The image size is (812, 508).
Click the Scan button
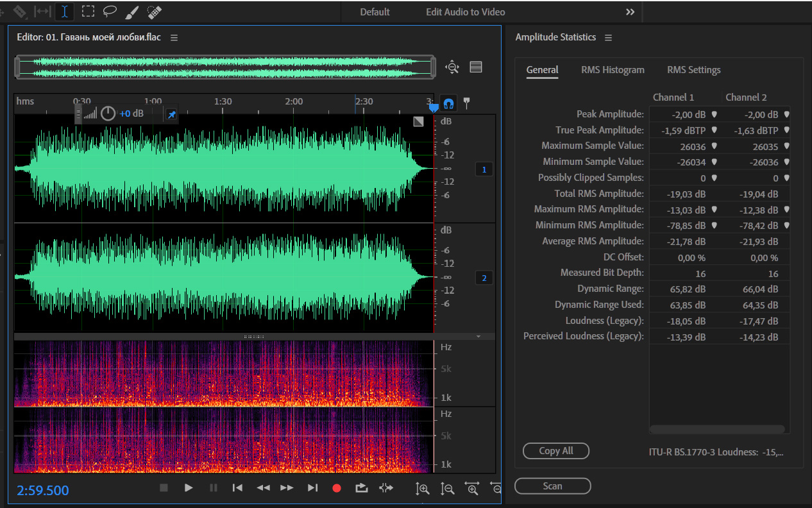click(x=552, y=486)
